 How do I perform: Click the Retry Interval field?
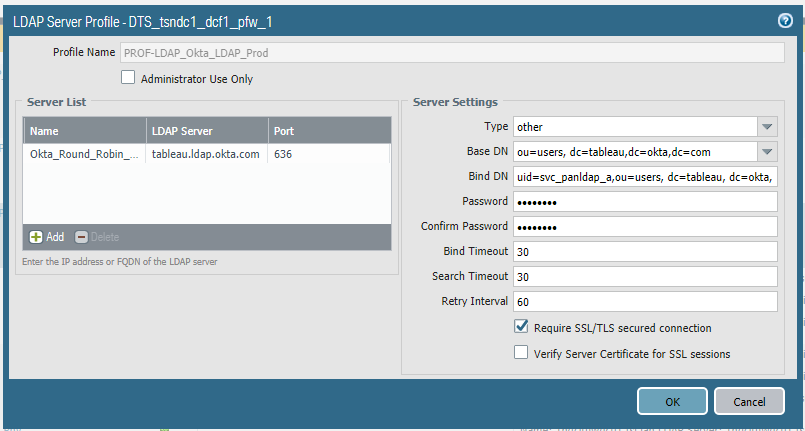point(645,302)
